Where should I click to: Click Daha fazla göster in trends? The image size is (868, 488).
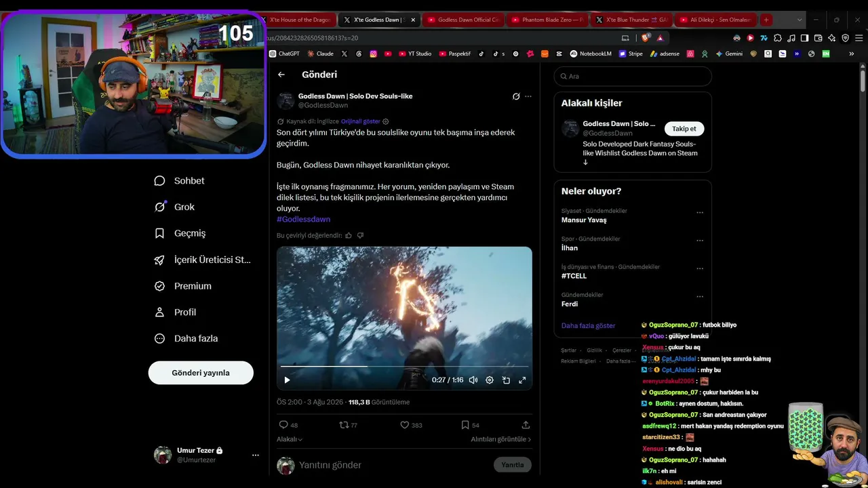(589, 326)
